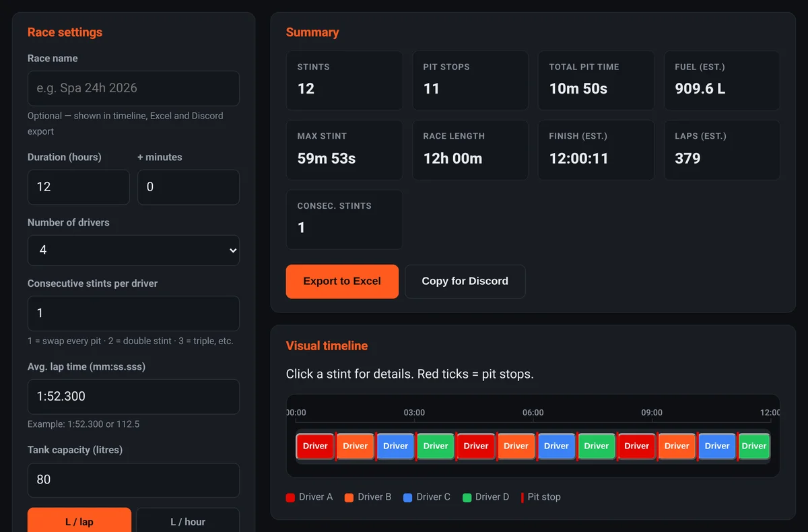
Task: Click the 909.6 L fuel value
Action: point(700,89)
